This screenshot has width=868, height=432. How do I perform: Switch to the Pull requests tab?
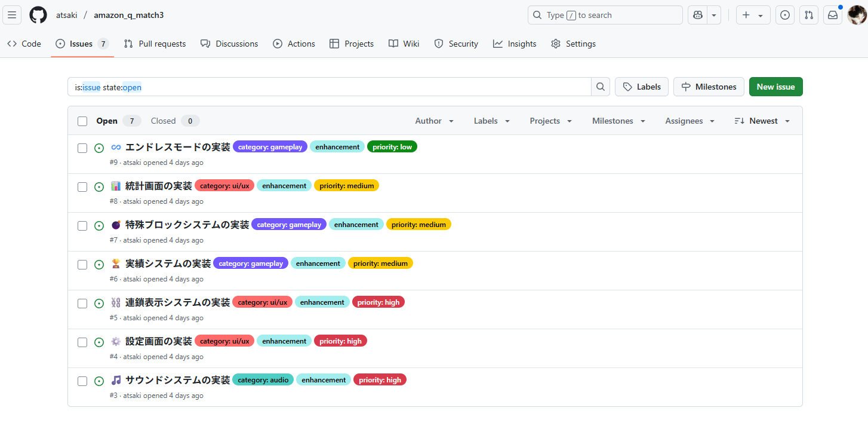[x=155, y=44]
